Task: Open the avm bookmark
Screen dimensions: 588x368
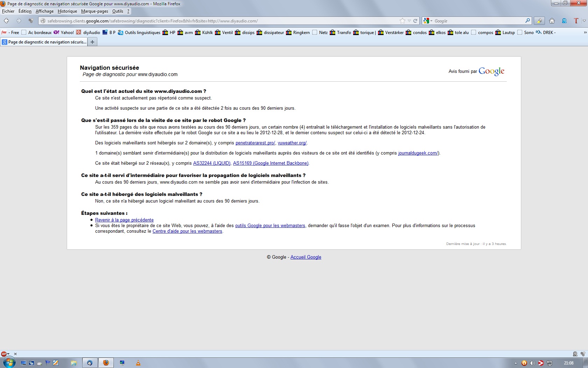Action: pyautogui.click(x=185, y=33)
